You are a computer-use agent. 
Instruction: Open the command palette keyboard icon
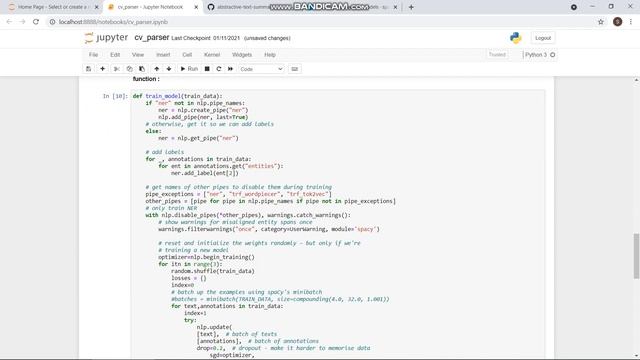[x=295, y=69]
